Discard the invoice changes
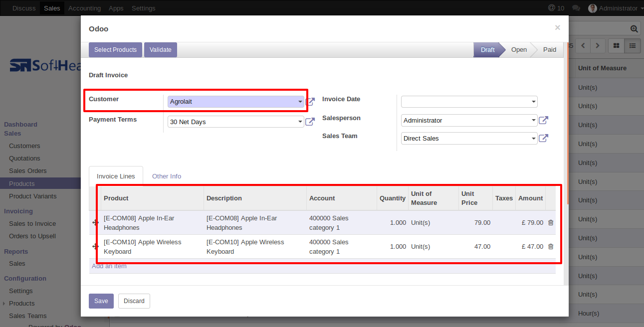Image resolution: width=644 pixels, height=327 pixels. pyautogui.click(x=134, y=301)
